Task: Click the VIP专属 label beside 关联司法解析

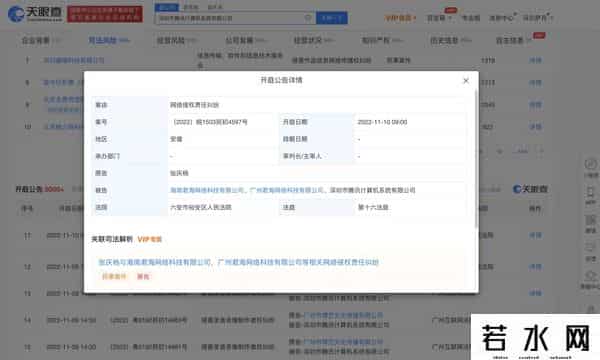Action: tap(150, 239)
